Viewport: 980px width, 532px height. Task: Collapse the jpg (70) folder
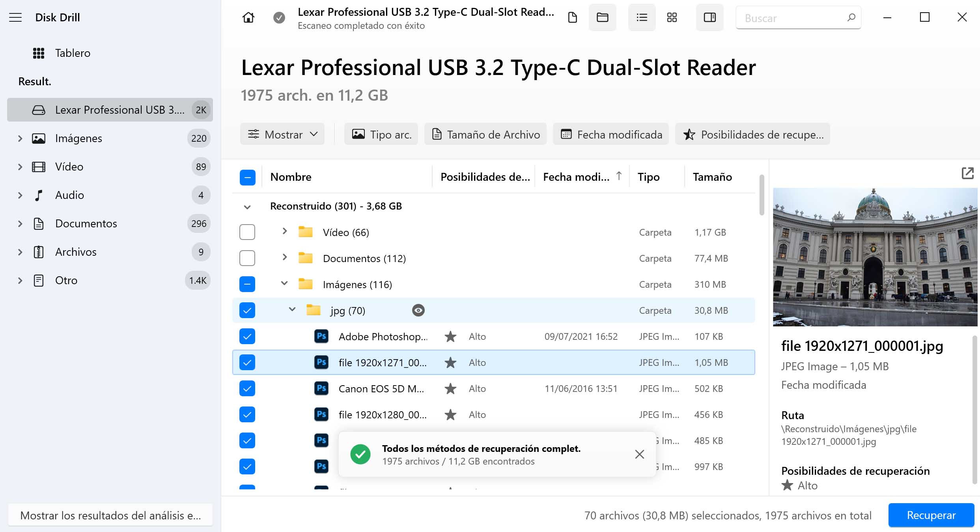[292, 309]
